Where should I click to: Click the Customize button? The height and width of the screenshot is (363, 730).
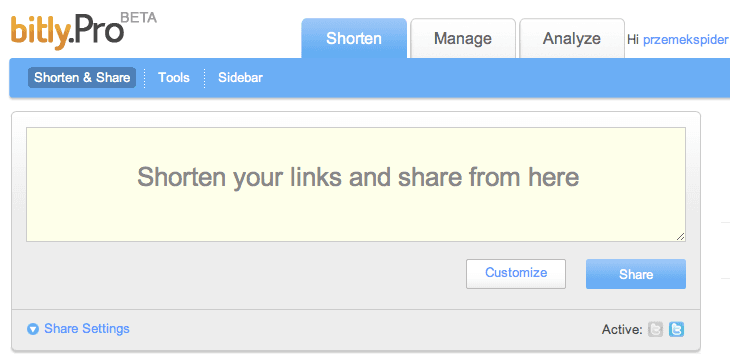pos(516,274)
